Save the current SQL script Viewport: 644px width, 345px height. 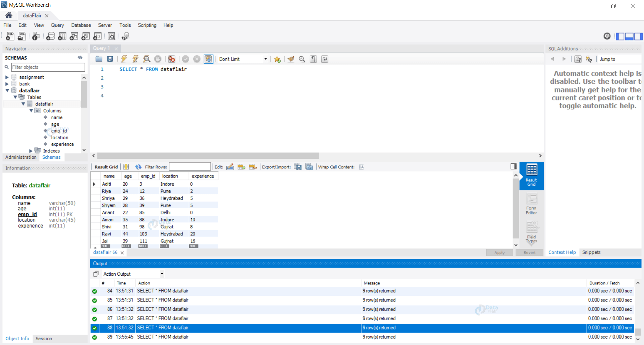pos(110,59)
